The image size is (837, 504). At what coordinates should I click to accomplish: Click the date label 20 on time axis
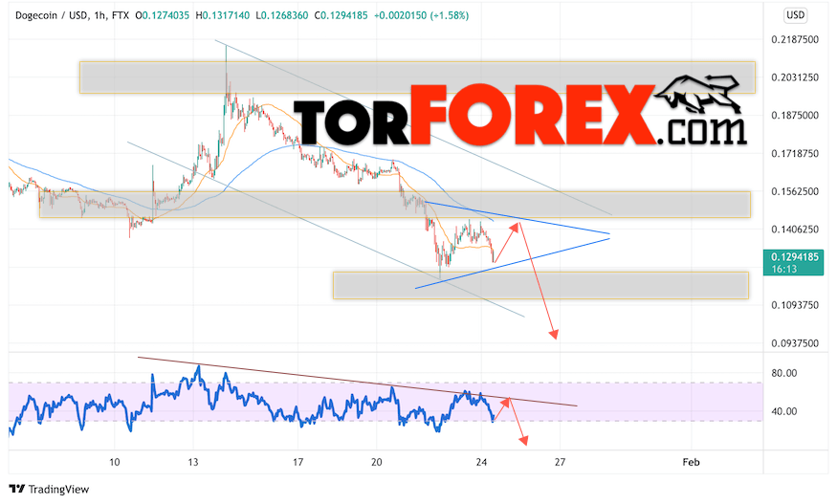point(376,462)
